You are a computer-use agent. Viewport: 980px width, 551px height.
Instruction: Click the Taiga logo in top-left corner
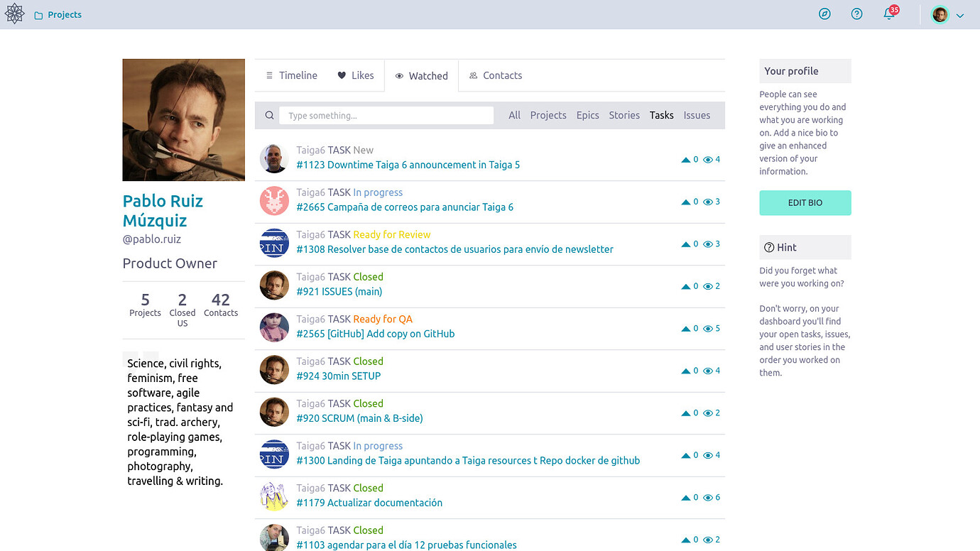pyautogui.click(x=15, y=14)
